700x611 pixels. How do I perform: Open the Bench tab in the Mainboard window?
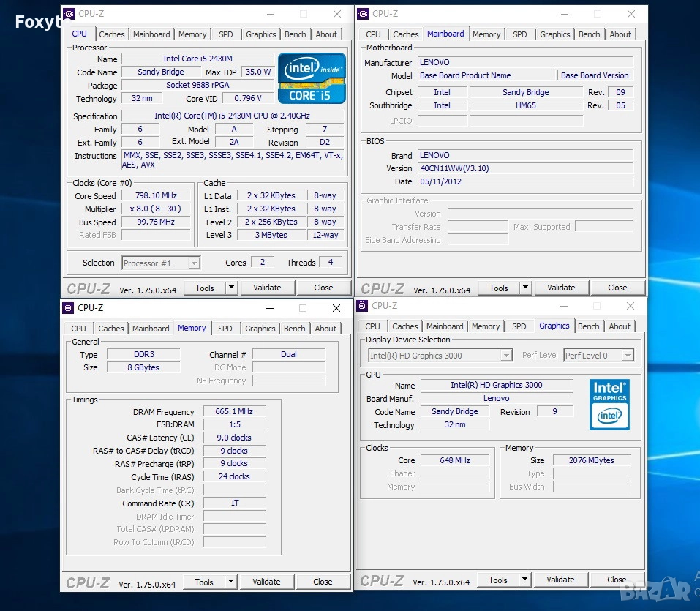click(590, 34)
